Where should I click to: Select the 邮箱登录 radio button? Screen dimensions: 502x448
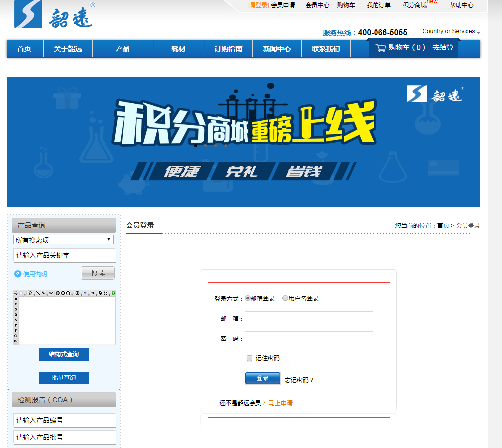(248, 298)
